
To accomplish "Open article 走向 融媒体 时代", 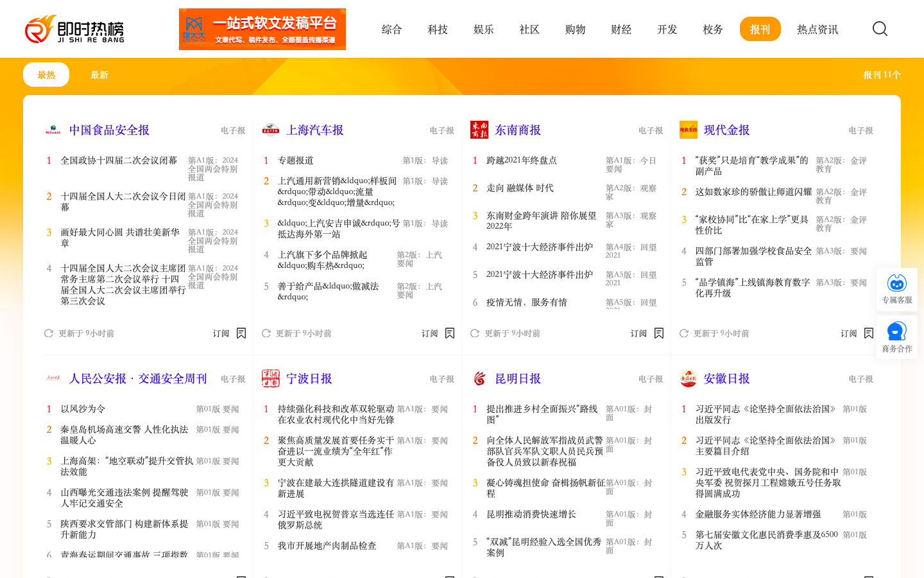I will click(x=520, y=188).
